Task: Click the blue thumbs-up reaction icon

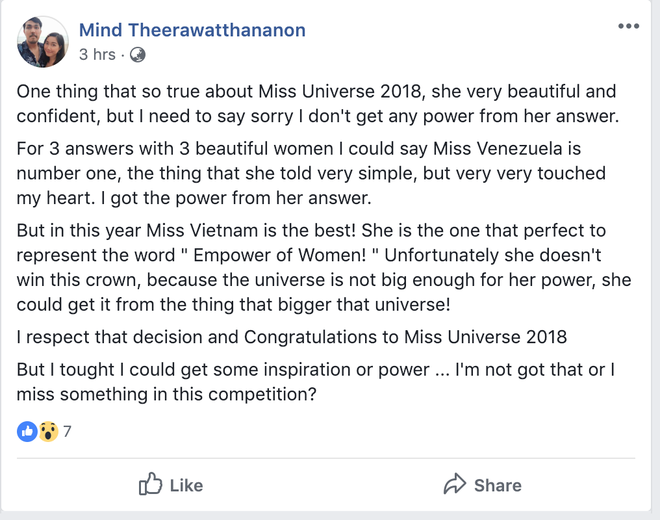Action: [x=27, y=432]
